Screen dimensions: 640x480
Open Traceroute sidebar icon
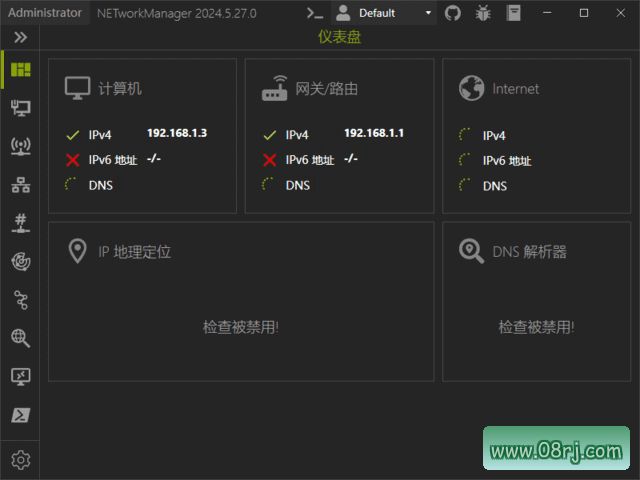pyautogui.click(x=20, y=300)
